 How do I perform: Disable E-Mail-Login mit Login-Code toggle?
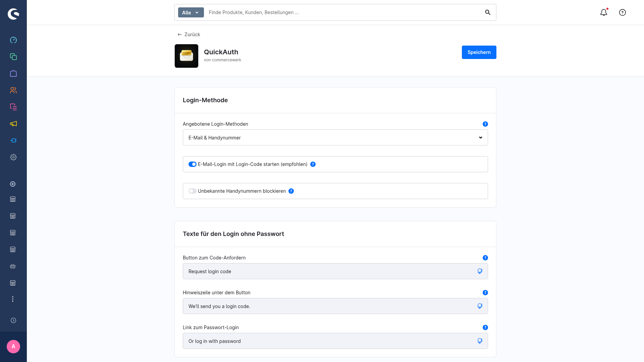pyautogui.click(x=192, y=164)
